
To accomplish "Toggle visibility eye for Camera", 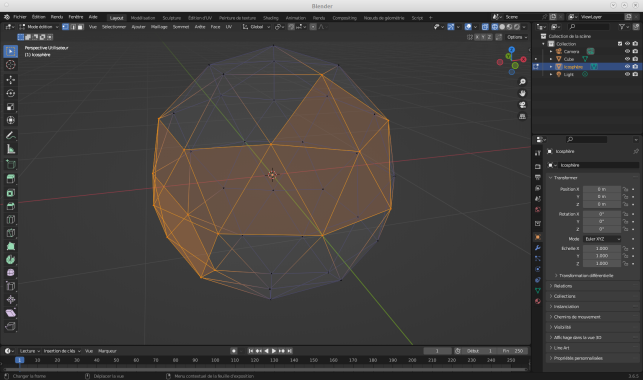I will point(627,51).
